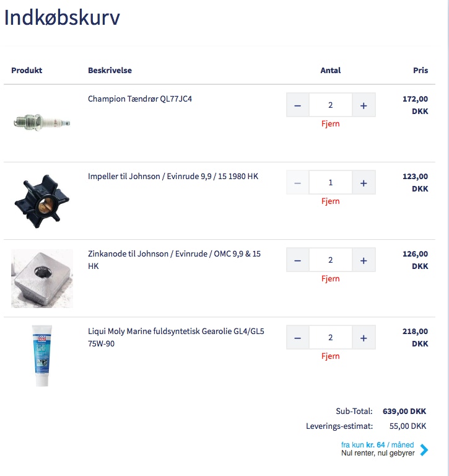Increase Impeller quantity with plus button
Image resolution: width=449 pixels, height=476 pixels.
(364, 183)
